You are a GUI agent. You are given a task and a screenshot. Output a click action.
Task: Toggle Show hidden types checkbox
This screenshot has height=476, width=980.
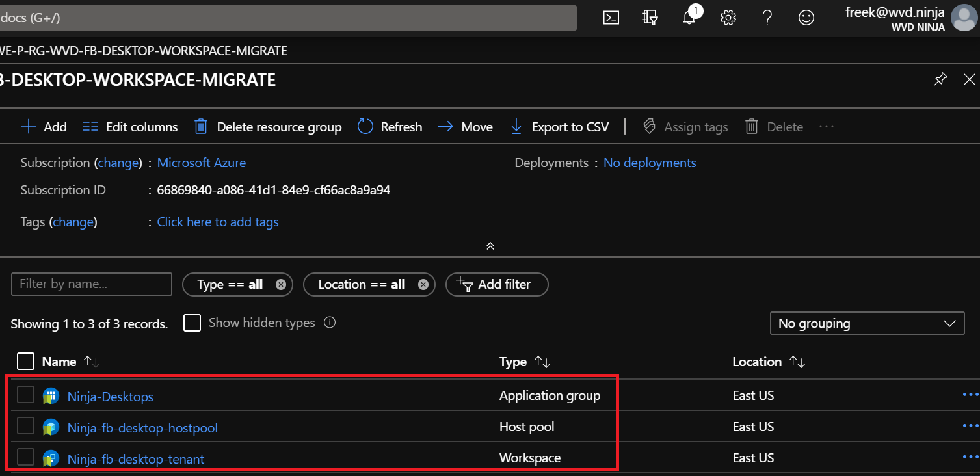pos(192,323)
